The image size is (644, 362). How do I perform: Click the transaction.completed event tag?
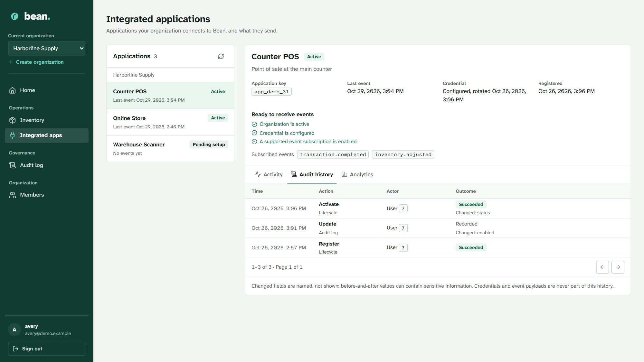pos(333,154)
